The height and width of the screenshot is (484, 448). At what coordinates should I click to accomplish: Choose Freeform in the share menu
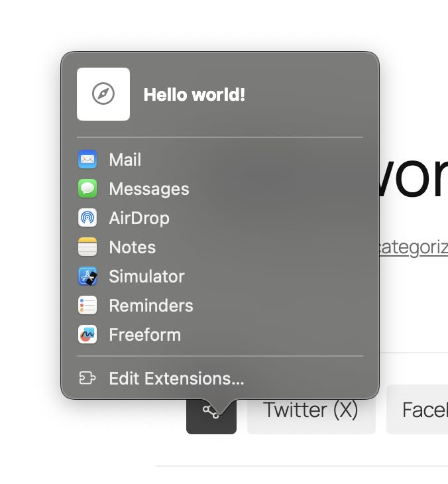coord(220,334)
